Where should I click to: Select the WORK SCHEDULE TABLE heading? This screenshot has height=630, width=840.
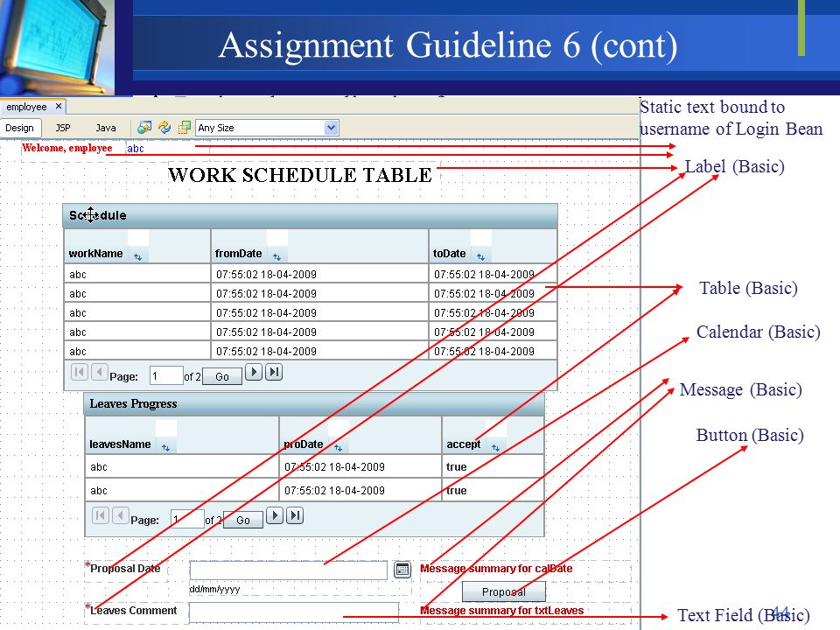(x=300, y=175)
